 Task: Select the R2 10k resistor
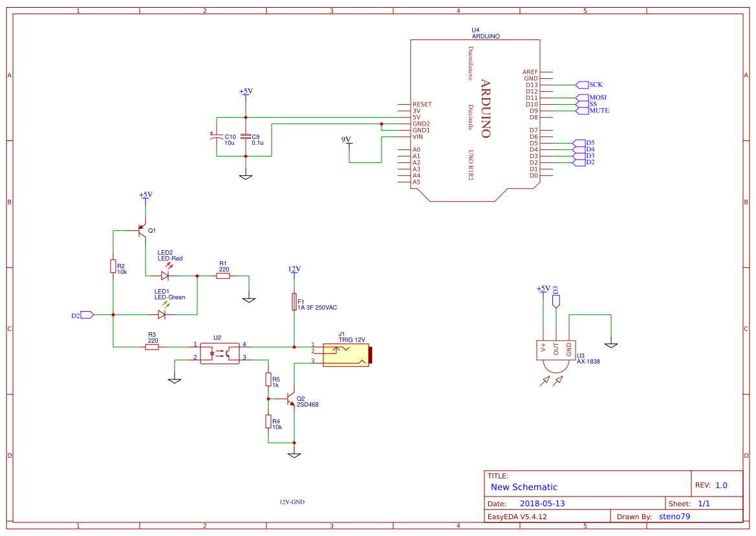pyautogui.click(x=112, y=267)
